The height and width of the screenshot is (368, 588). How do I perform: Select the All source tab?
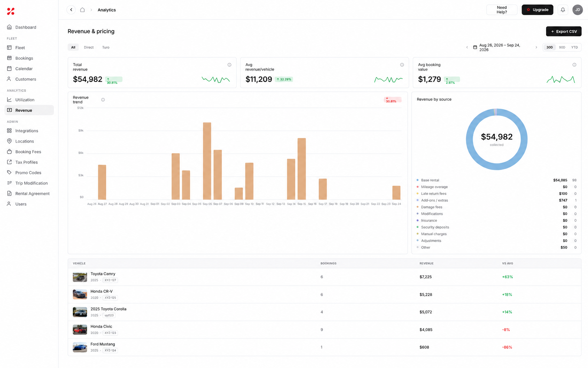coord(73,47)
